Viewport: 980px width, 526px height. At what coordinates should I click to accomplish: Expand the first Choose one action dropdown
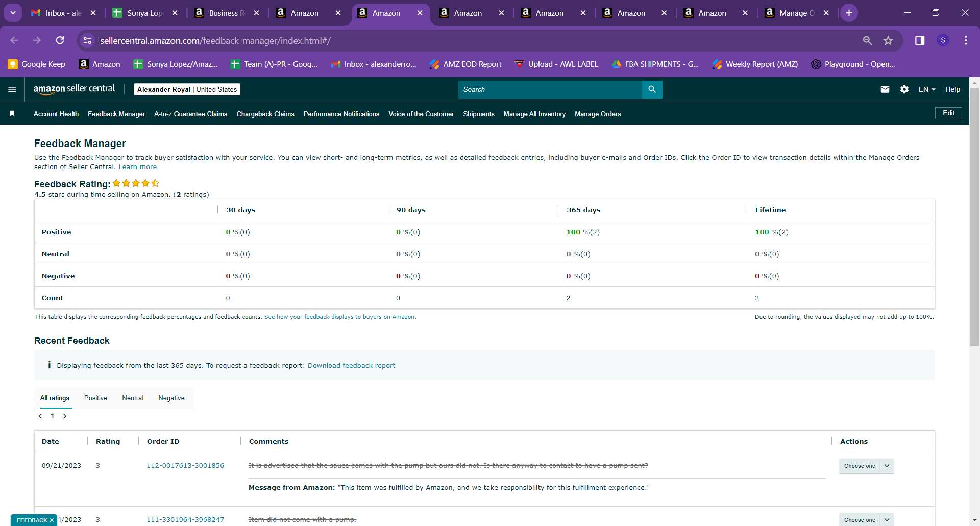tap(866, 466)
